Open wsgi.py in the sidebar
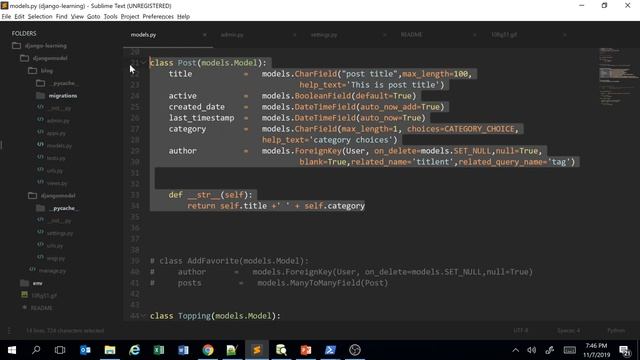This screenshot has height=360, width=640. [x=56, y=258]
